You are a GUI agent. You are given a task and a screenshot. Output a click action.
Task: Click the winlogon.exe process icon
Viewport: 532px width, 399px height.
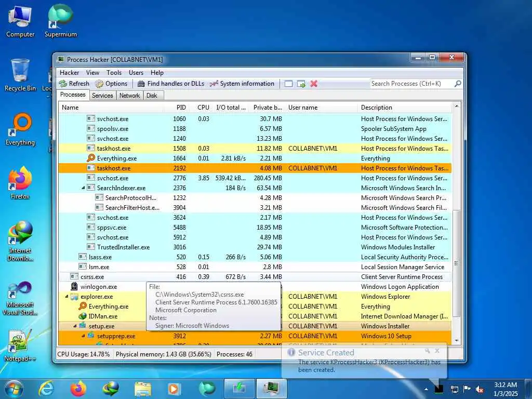[x=74, y=286]
